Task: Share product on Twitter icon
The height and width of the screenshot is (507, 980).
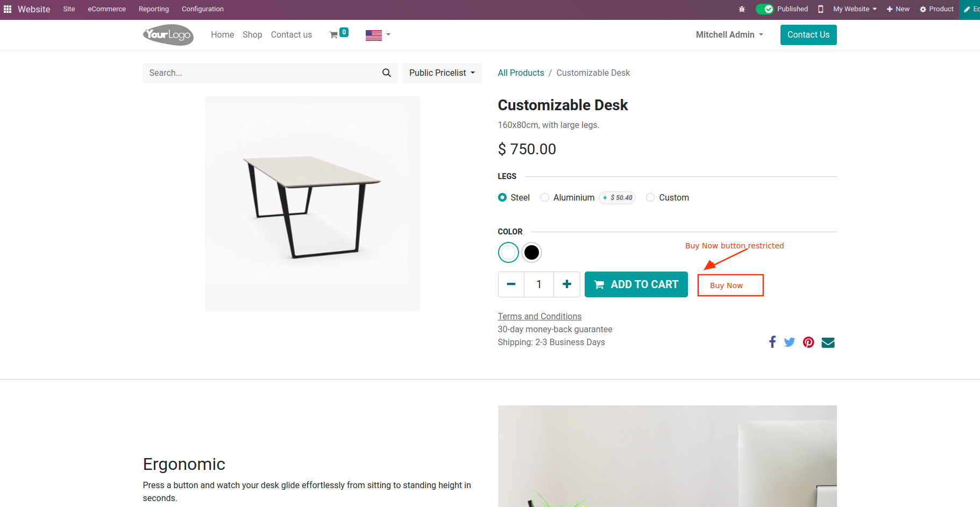Action: 790,342
